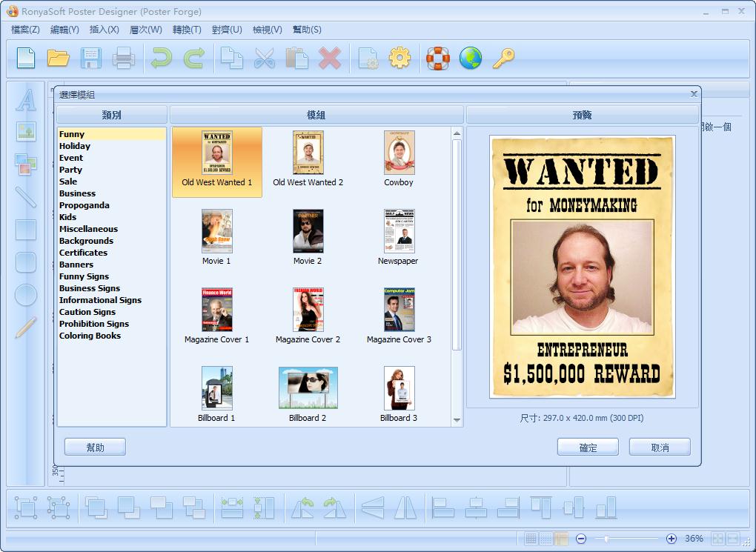Click the floppy disk save icon
Screen dimensions: 756x552
pyautogui.click(x=90, y=58)
